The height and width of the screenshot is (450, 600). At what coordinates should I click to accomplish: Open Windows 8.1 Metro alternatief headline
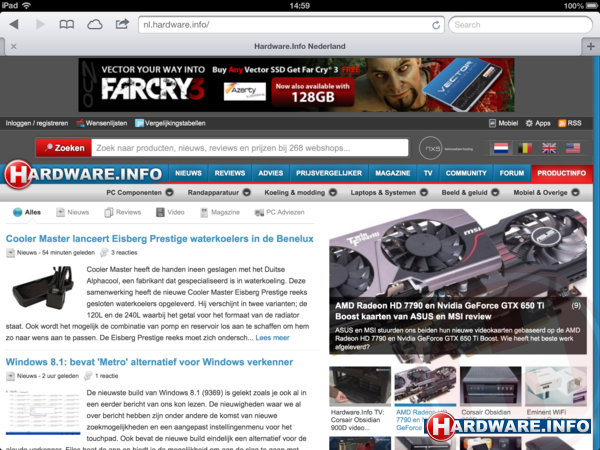149,362
